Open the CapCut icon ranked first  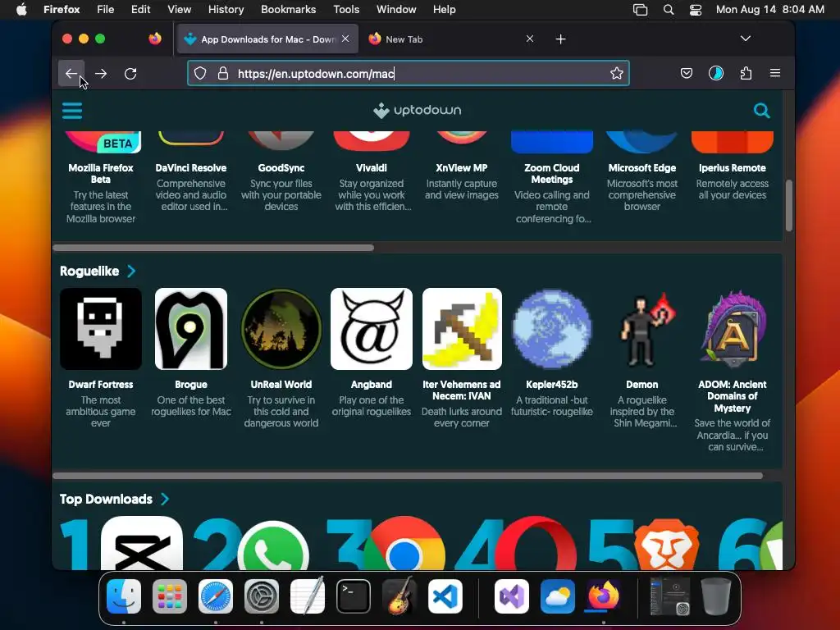[141, 543]
